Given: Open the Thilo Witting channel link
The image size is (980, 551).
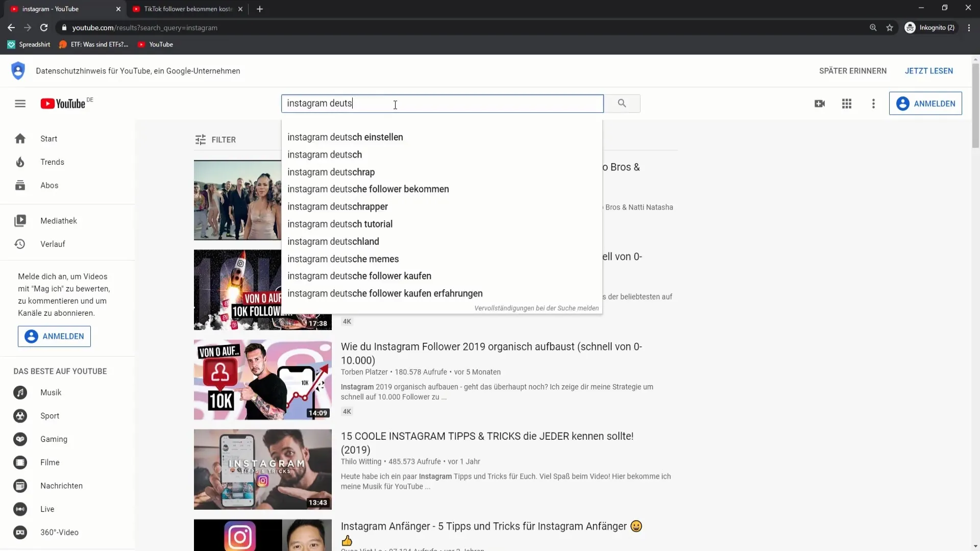Looking at the screenshot, I should (361, 462).
